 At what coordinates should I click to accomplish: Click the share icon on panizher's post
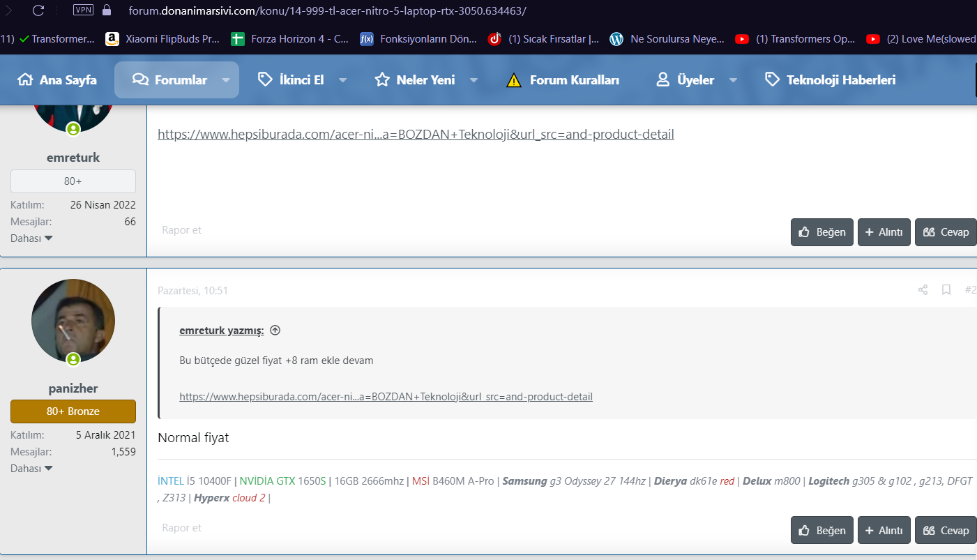[x=923, y=290]
